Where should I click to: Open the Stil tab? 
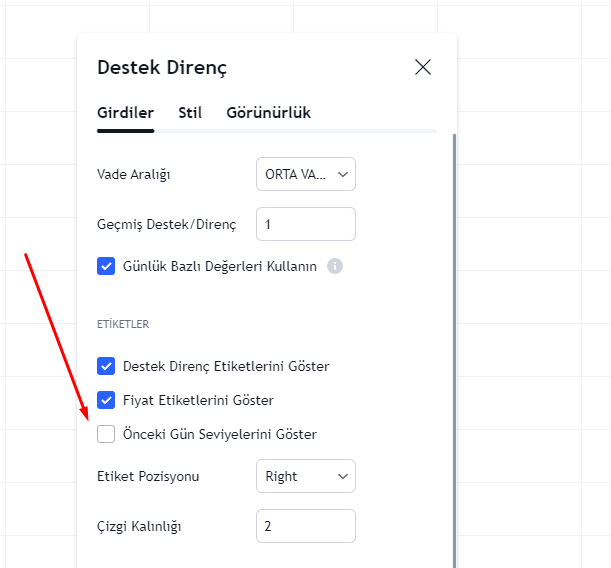coord(190,113)
